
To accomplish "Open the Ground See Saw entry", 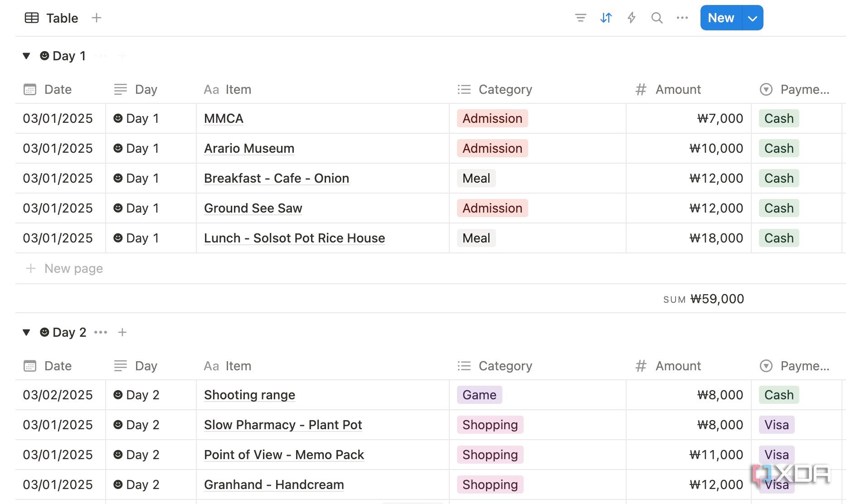I will 253,208.
